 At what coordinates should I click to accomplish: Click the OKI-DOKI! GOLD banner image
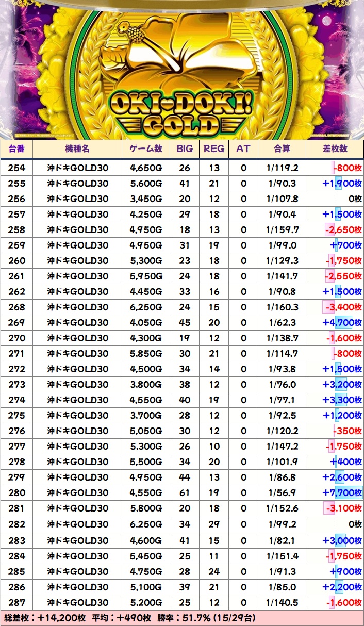[182, 70]
